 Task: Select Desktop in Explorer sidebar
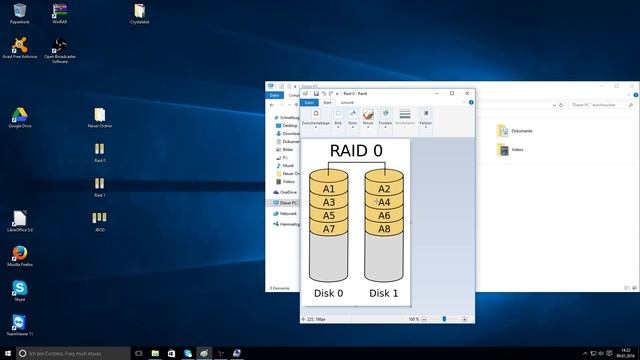[x=287, y=125]
